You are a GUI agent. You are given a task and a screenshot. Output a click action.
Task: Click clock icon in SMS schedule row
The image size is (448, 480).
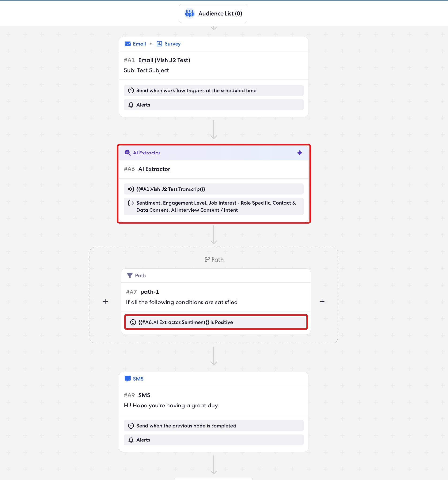[x=131, y=426]
